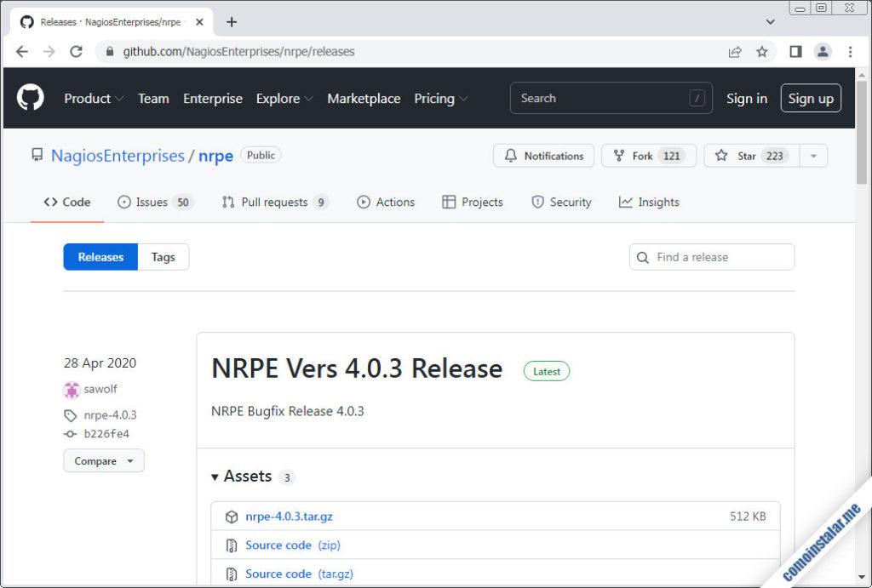The height and width of the screenshot is (588, 872).
Task: Click the package icon beside nrpe-4.0.3.tar.gz
Action: tap(231, 516)
